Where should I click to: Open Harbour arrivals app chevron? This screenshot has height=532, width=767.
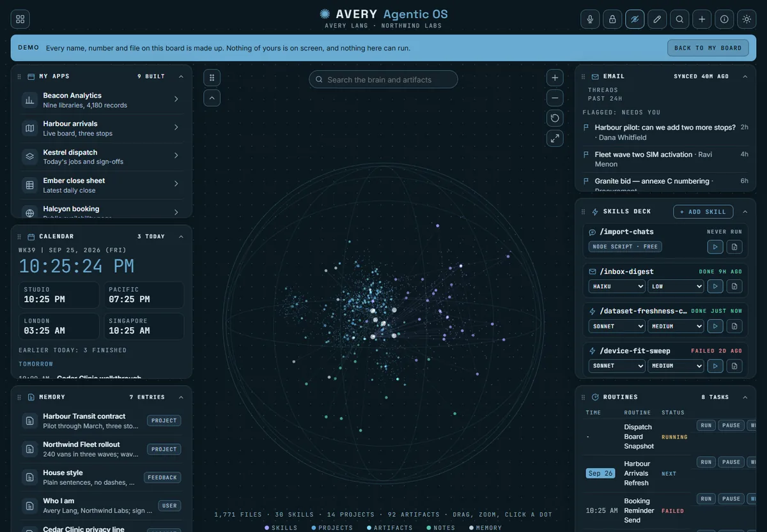tap(176, 128)
